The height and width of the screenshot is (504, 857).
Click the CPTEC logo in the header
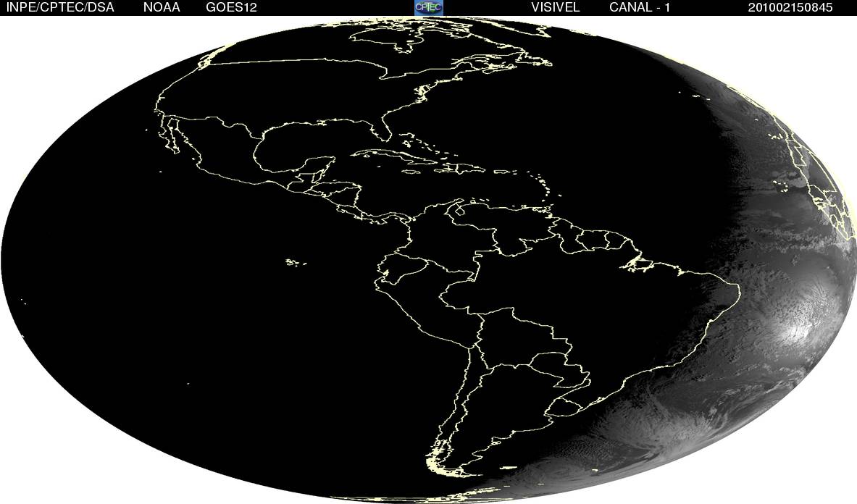pos(429,7)
